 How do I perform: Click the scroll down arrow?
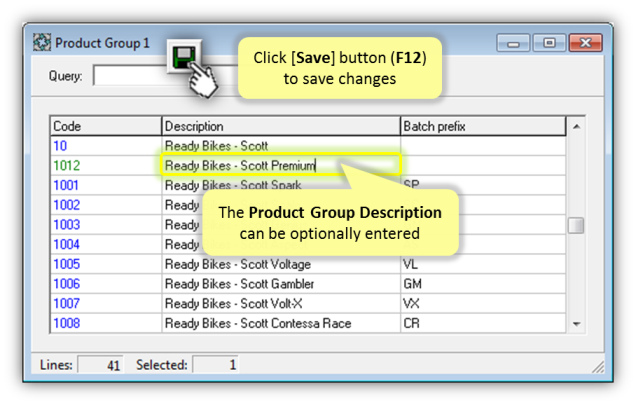point(576,323)
